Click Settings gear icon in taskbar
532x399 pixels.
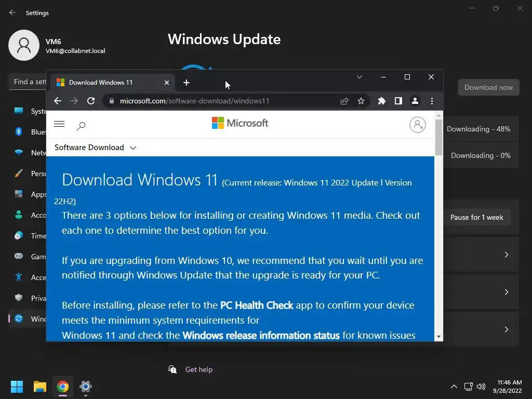(x=86, y=387)
